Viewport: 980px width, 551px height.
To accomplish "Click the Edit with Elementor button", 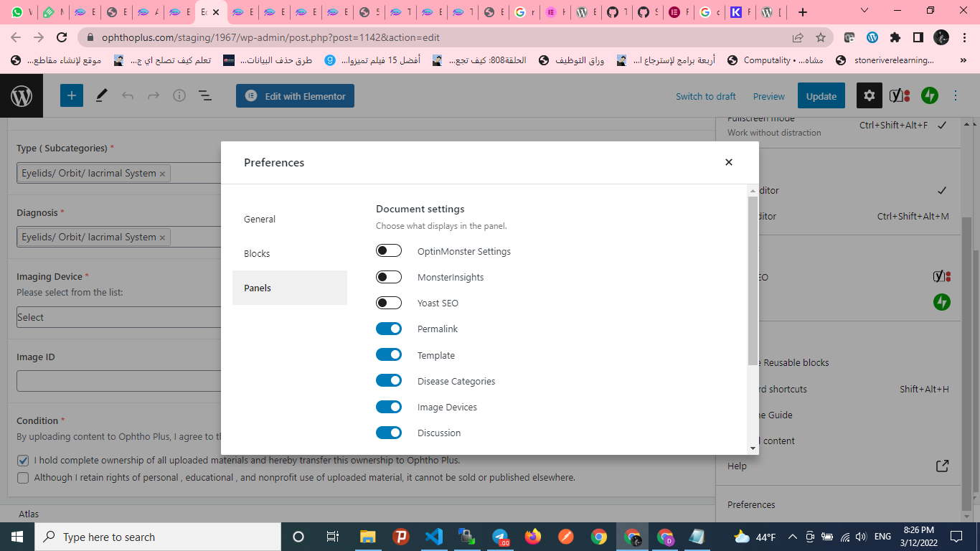I will pos(295,96).
